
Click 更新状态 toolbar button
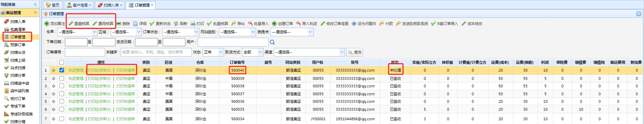click(x=160, y=24)
